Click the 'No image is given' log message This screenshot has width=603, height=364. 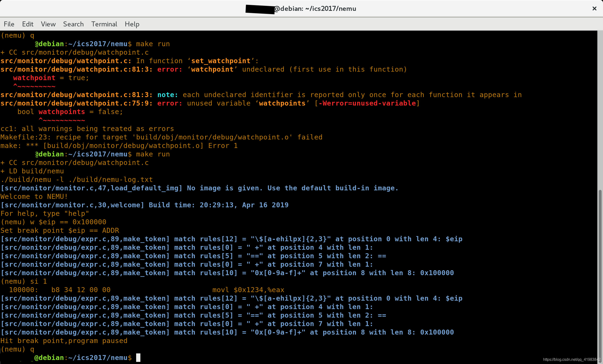293,188
